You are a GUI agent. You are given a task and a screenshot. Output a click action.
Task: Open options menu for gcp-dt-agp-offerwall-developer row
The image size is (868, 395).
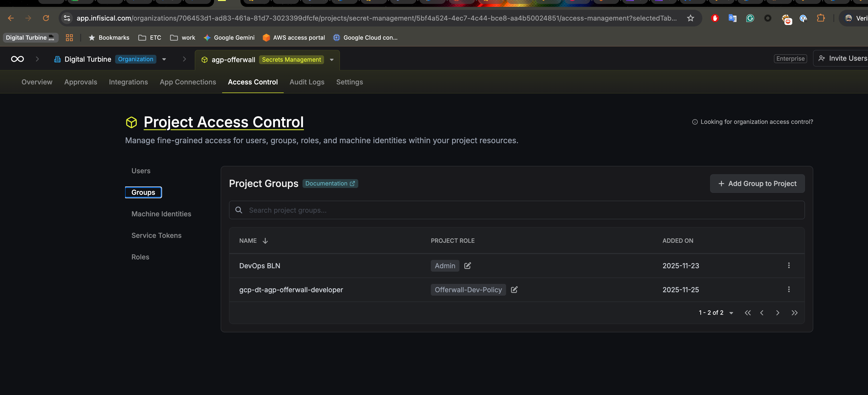[789, 290]
